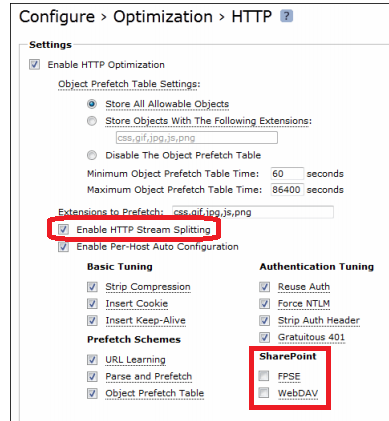The width and height of the screenshot is (389, 421).
Task: Uncheck Enable Per-Host Auto Configuration
Action: 63,247
